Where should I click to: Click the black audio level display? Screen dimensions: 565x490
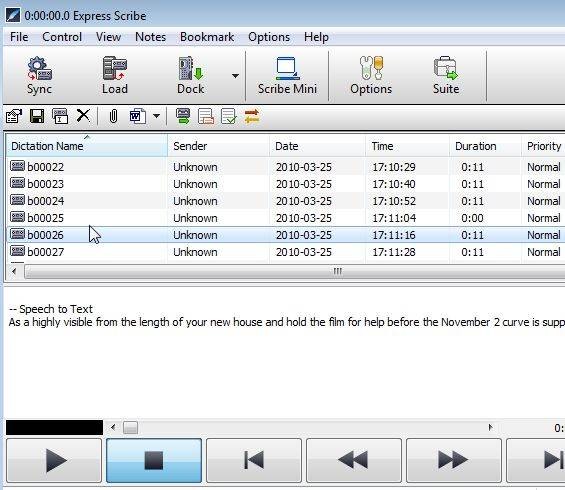pyautogui.click(x=54, y=428)
